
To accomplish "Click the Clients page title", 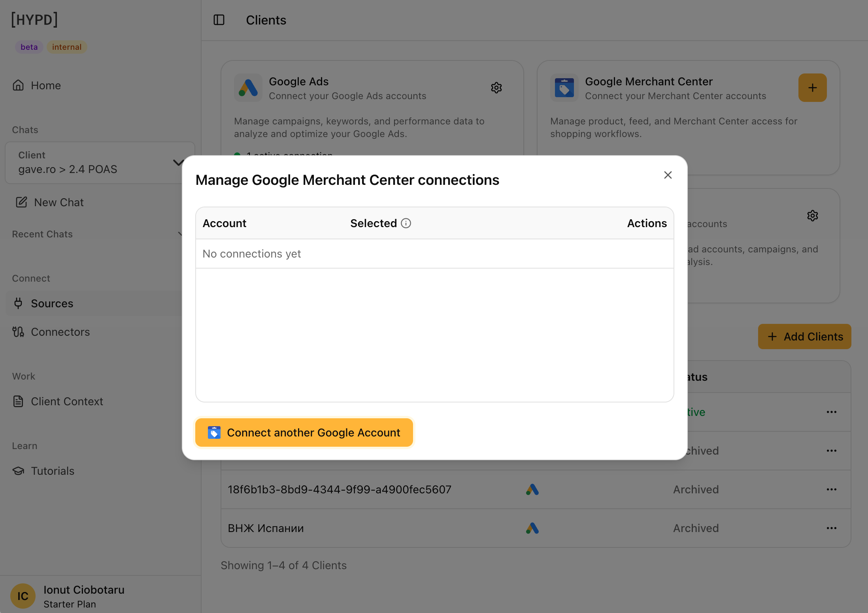I will pos(266,20).
